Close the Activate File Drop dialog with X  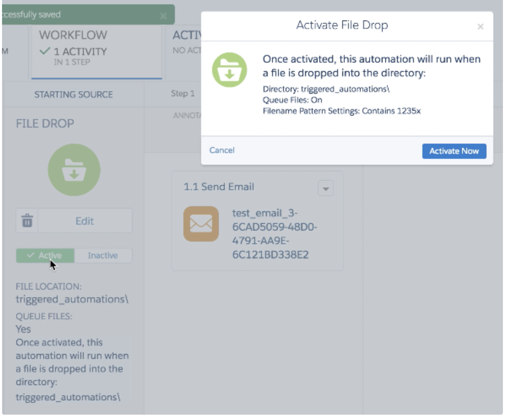[480, 27]
